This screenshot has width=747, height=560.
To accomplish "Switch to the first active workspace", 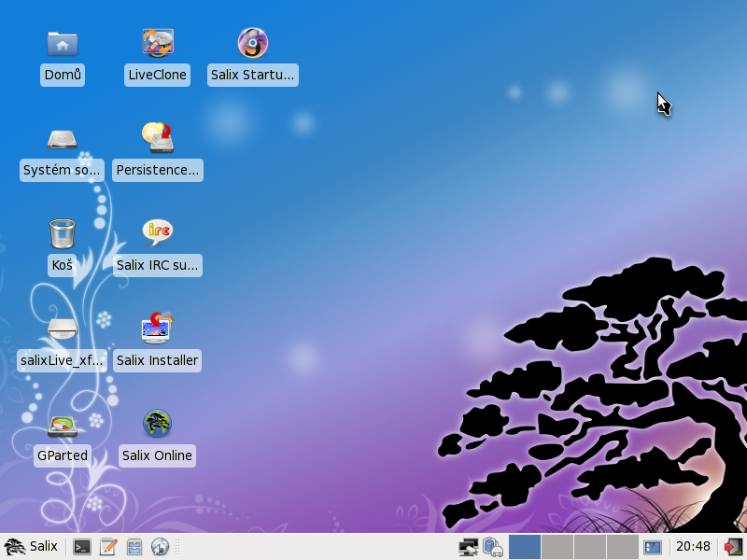I will coord(525,547).
